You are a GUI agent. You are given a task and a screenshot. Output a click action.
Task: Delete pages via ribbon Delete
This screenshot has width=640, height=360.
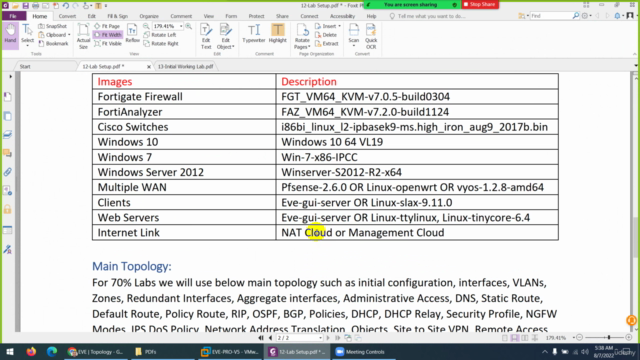pos(325,35)
